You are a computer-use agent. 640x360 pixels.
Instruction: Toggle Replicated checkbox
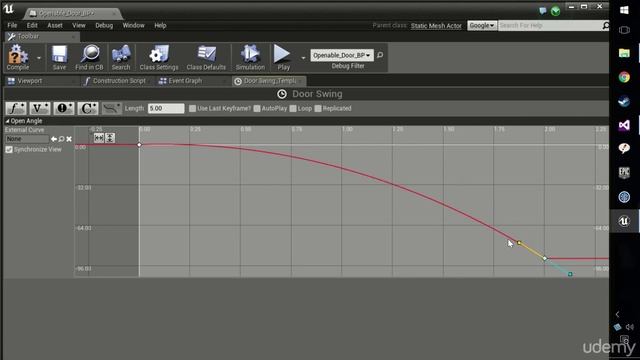318,109
